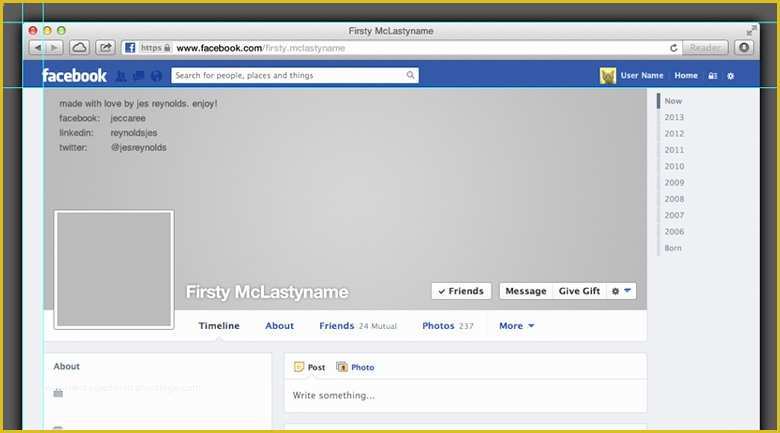Jump to 2012 on the timeline
Screen dimensions: 780x433
[x=674, y=134]
